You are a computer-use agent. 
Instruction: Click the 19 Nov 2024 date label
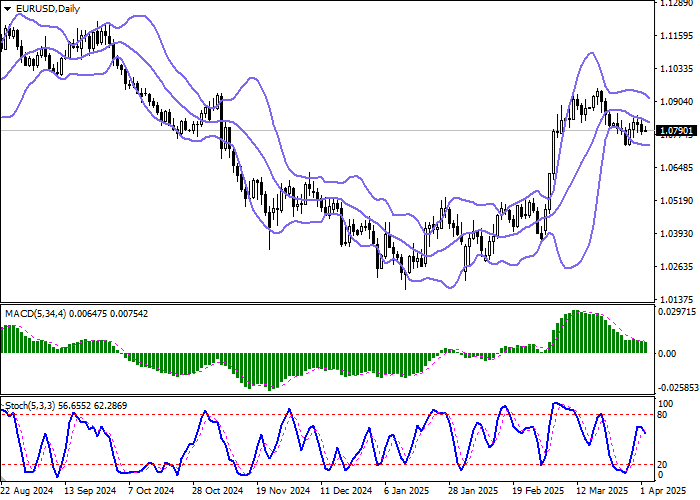tap(283, 492)
